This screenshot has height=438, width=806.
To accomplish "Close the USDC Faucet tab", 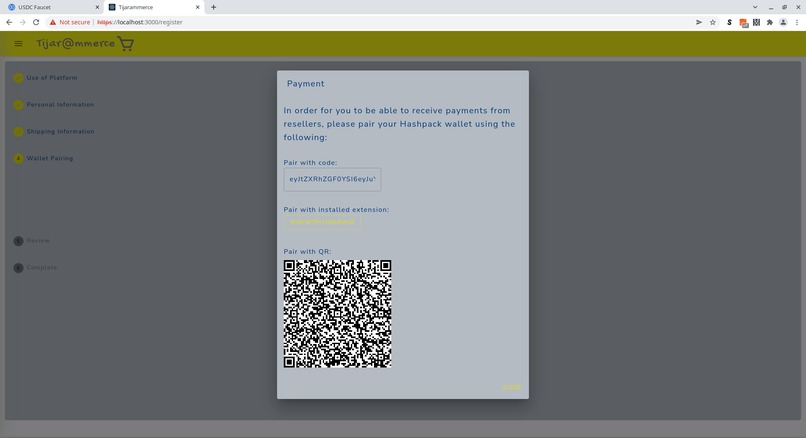I will pyautogui.click(x=97, y=7).
